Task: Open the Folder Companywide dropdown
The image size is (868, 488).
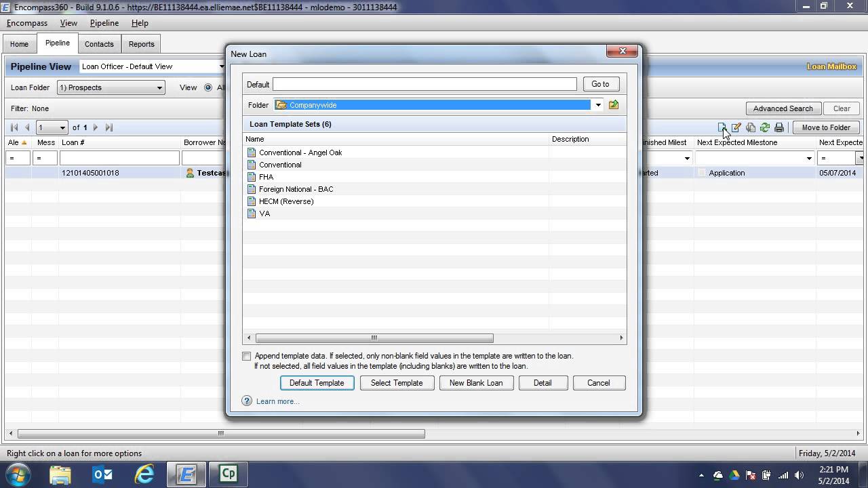Action: pos(598,105)
